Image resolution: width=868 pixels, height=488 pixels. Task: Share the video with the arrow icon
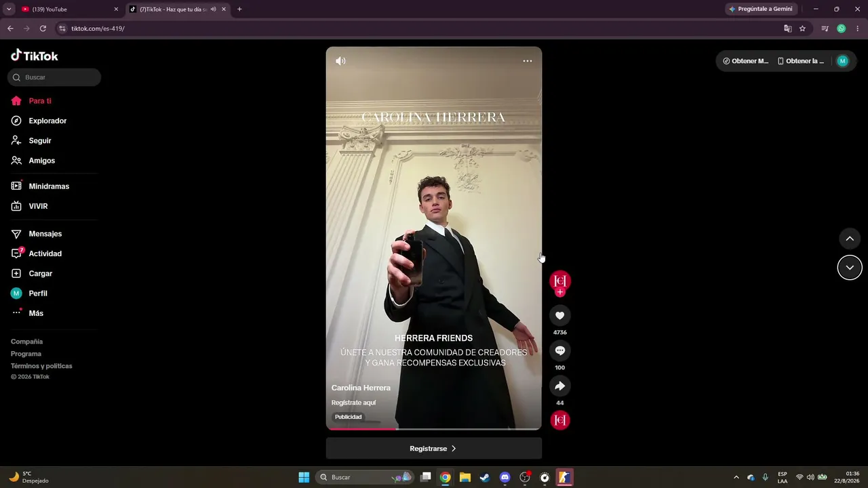pos(560,386)
